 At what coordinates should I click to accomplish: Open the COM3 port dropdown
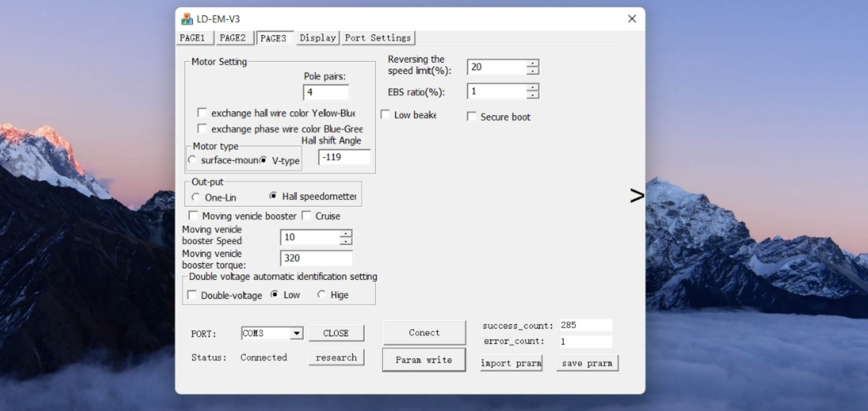pyautogui.click(x=296, y=333)
